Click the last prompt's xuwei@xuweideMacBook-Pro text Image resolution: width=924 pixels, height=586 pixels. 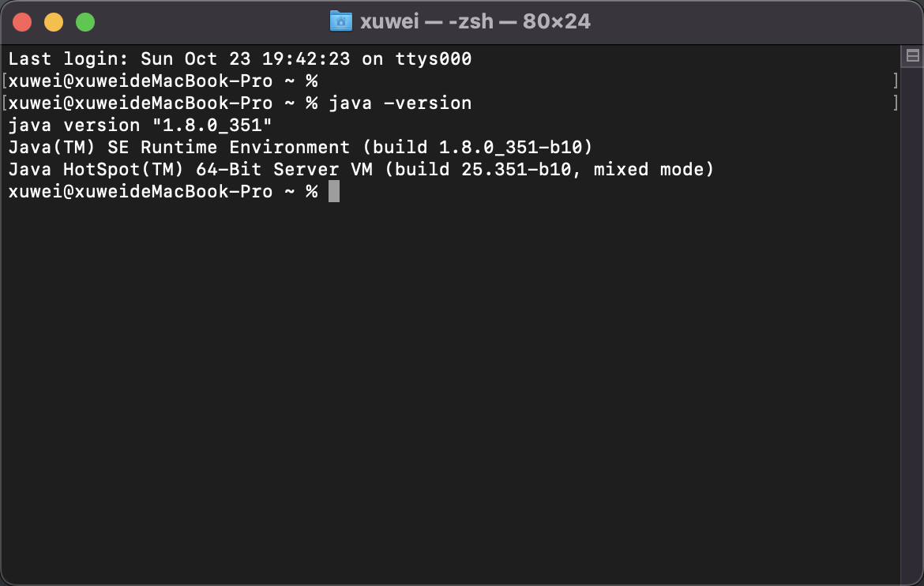[x=141, y=191]
